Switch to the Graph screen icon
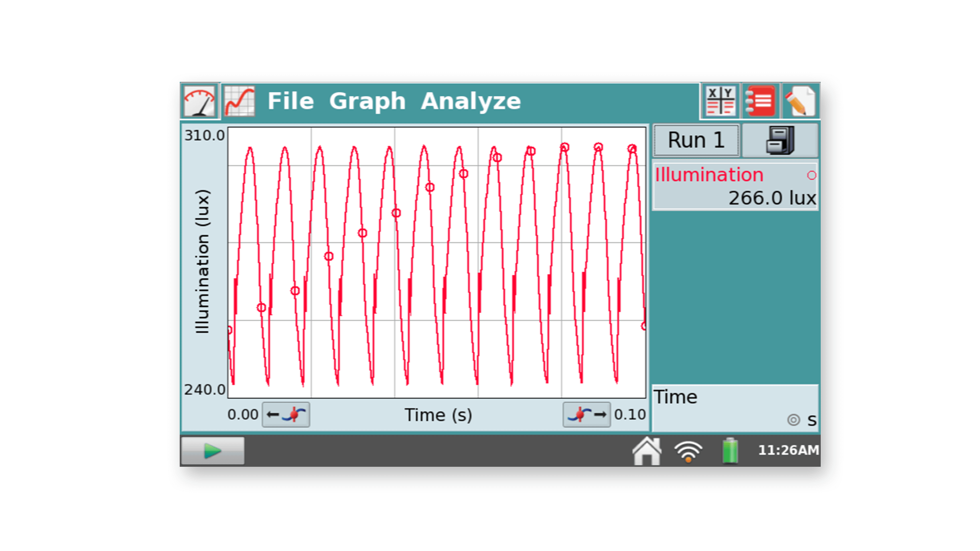The image size is (980, 551). 239,101
